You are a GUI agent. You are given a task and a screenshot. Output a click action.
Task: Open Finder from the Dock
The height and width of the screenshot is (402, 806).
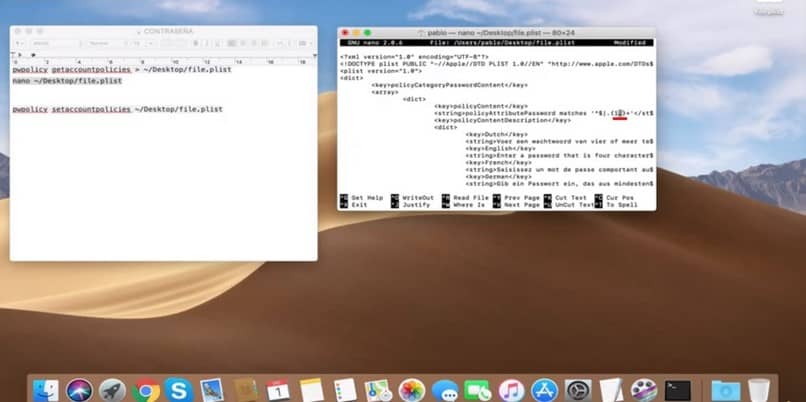pos(46,391)
